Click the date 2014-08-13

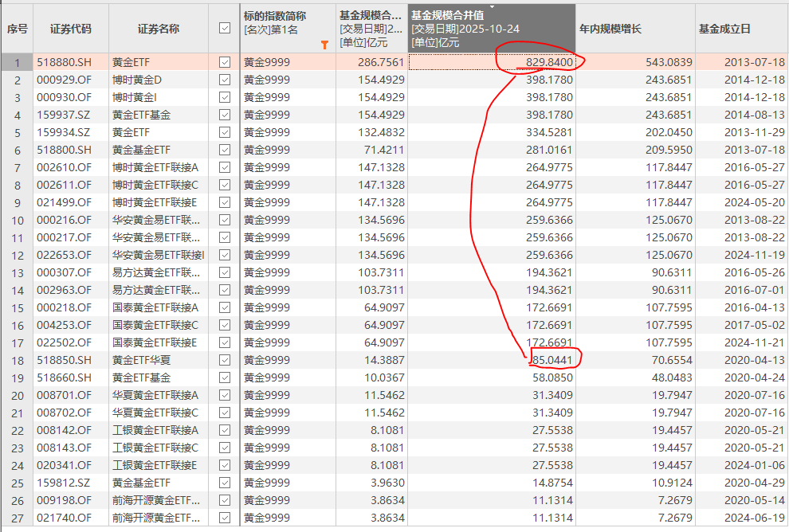point(754,115)
